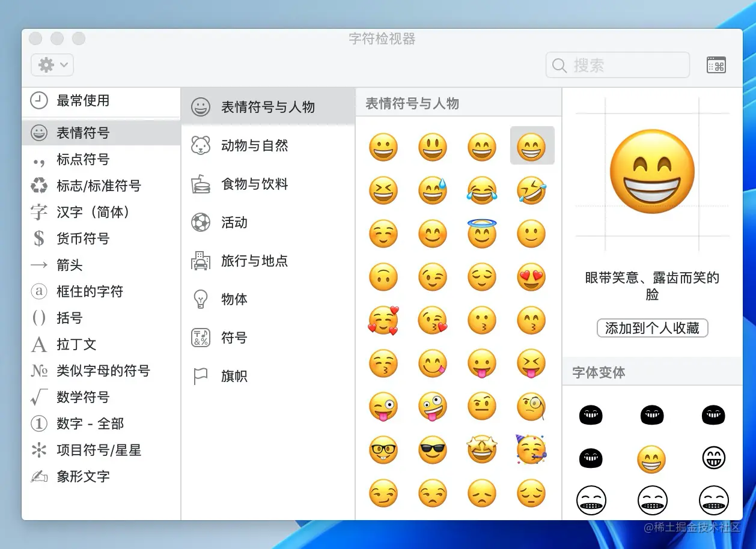Pick the grinning face with sweat emoji
Viewport: 756px width, 549px height.
(x=433, y=190)
